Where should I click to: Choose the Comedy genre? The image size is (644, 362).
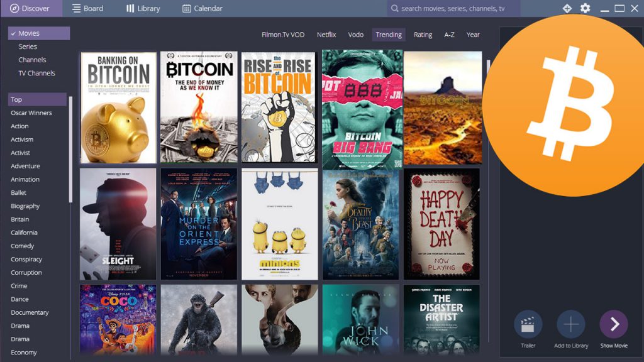[22, 246]
